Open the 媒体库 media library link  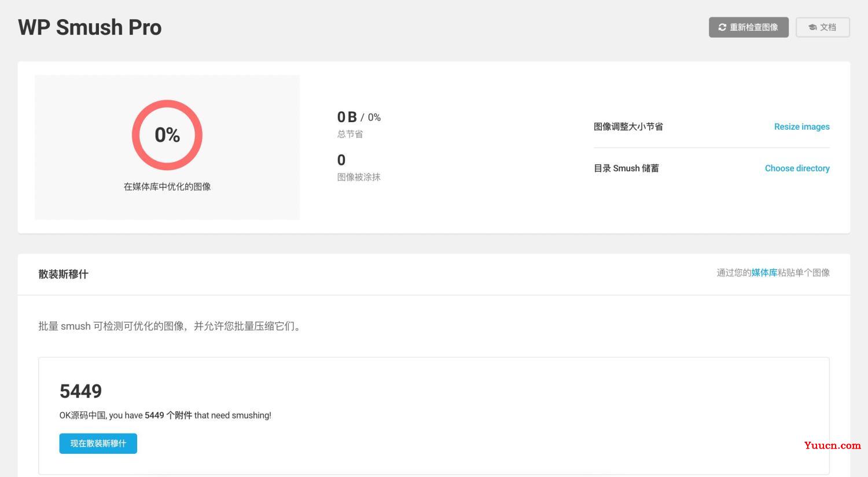pos(764,273)
